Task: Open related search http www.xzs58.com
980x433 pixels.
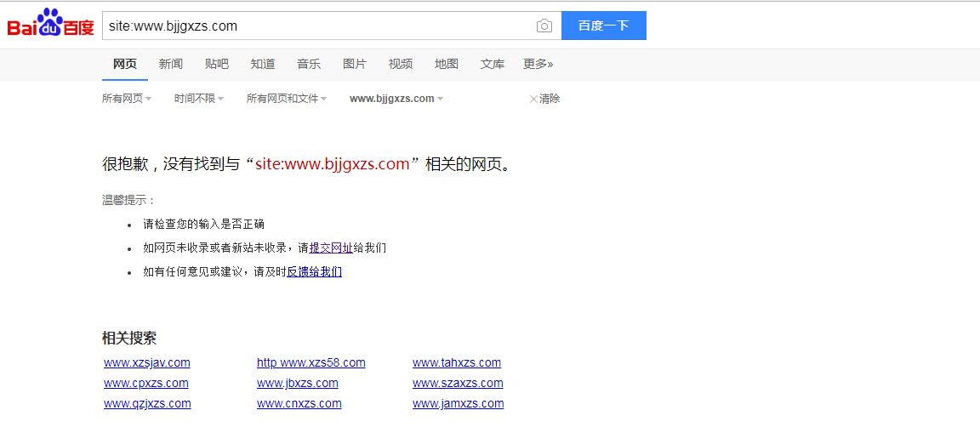Action: pos(311,363)
